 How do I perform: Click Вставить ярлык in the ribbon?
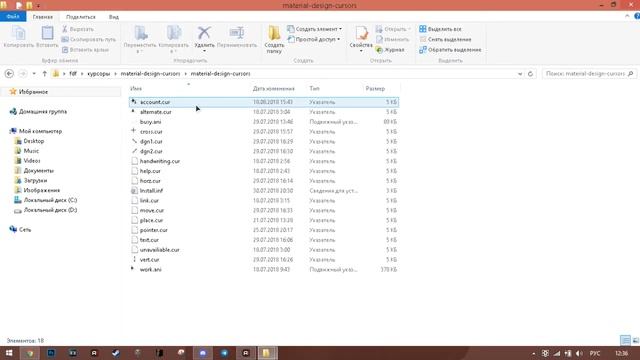(x=85, y=50)
